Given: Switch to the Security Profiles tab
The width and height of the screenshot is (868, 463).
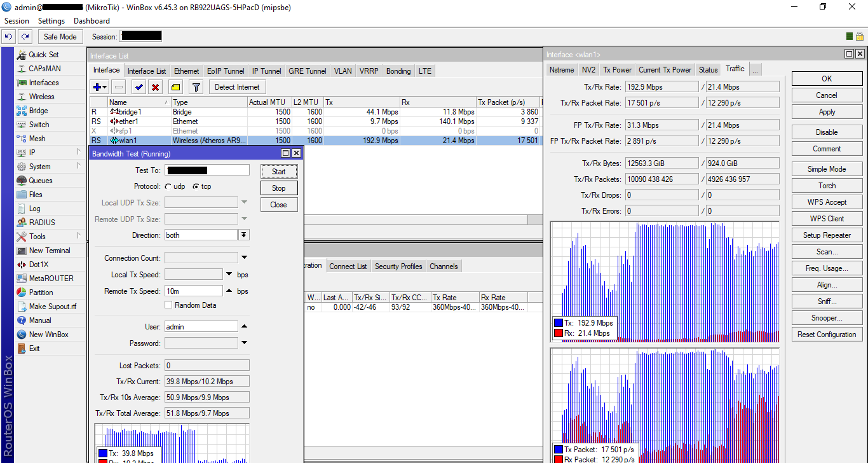Looking at the screenshot, I should tap(398, 266).
